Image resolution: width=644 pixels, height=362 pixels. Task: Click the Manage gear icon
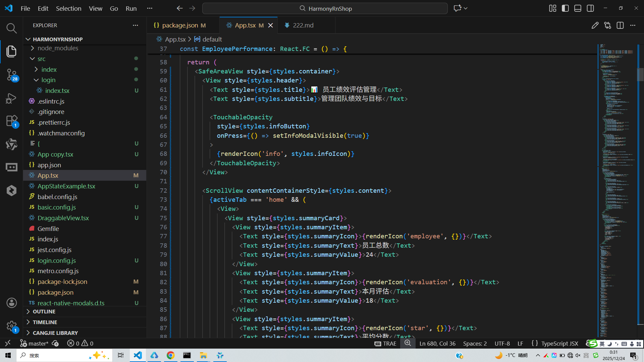tap(11, 326)
